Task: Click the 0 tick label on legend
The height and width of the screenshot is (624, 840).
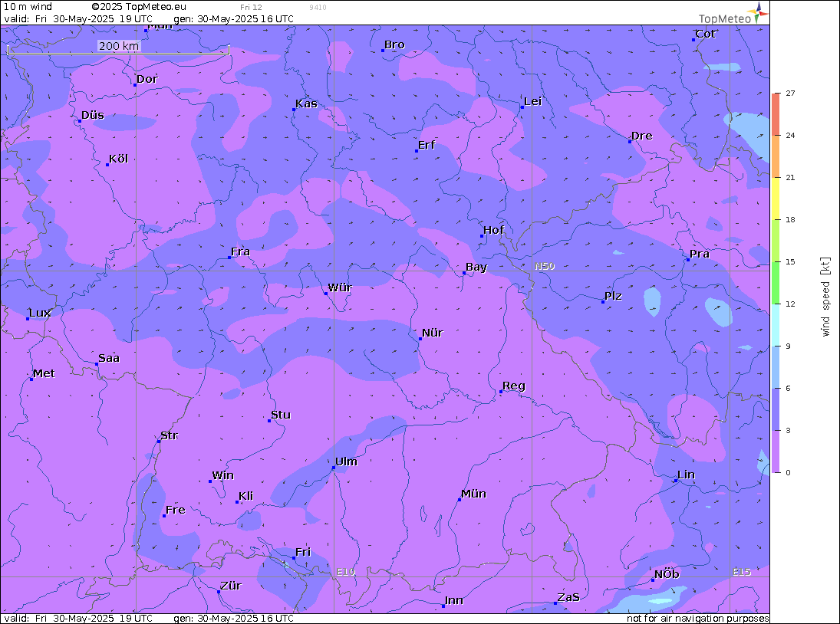Action: coord(788,472)
